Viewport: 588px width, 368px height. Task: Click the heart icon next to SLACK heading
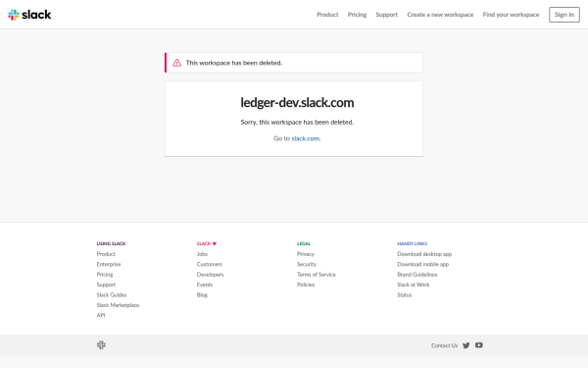tap(215, 243)
